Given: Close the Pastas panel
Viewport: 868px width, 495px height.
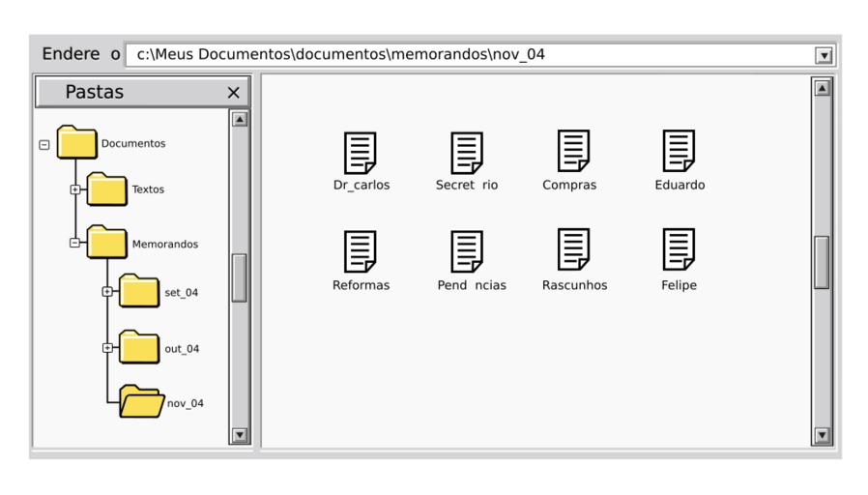Looking at the screenshot, I should [x=232, y=93].
